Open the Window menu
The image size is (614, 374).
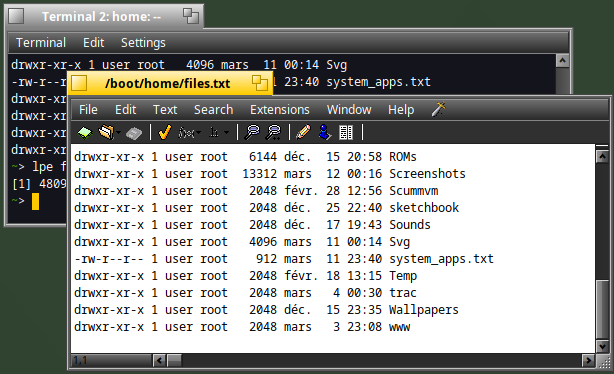click(x=349, y=110)
